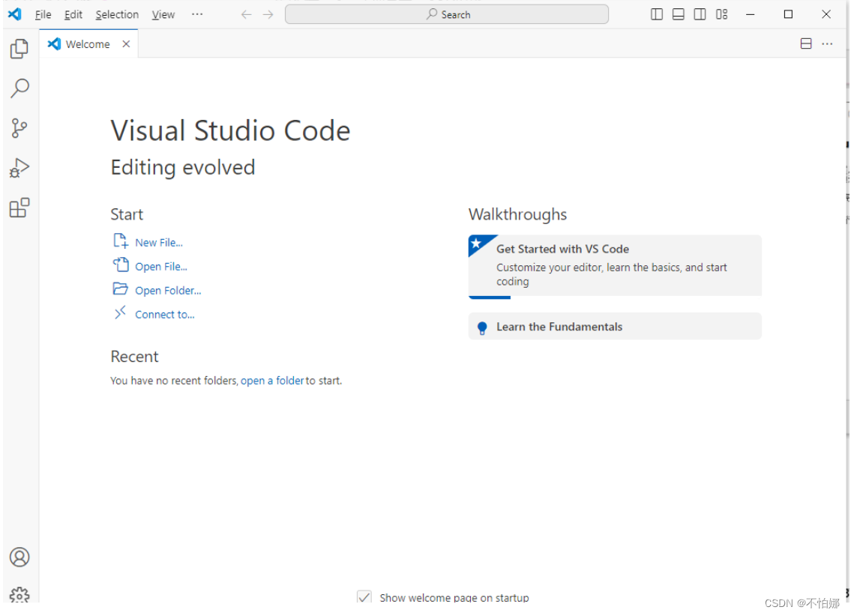Click the 'Visual Studio Code' heading
This screenshot has height=616, width=851.
point(231,130)
